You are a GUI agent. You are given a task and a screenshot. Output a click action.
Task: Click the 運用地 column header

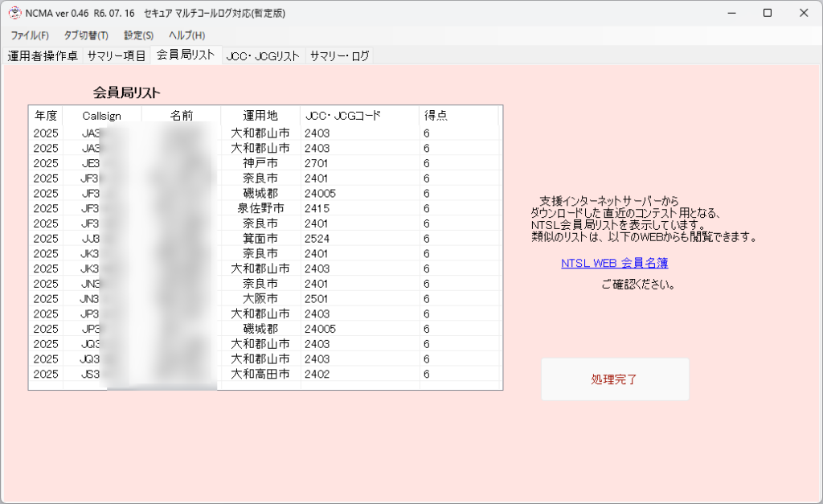pos(260,116)
